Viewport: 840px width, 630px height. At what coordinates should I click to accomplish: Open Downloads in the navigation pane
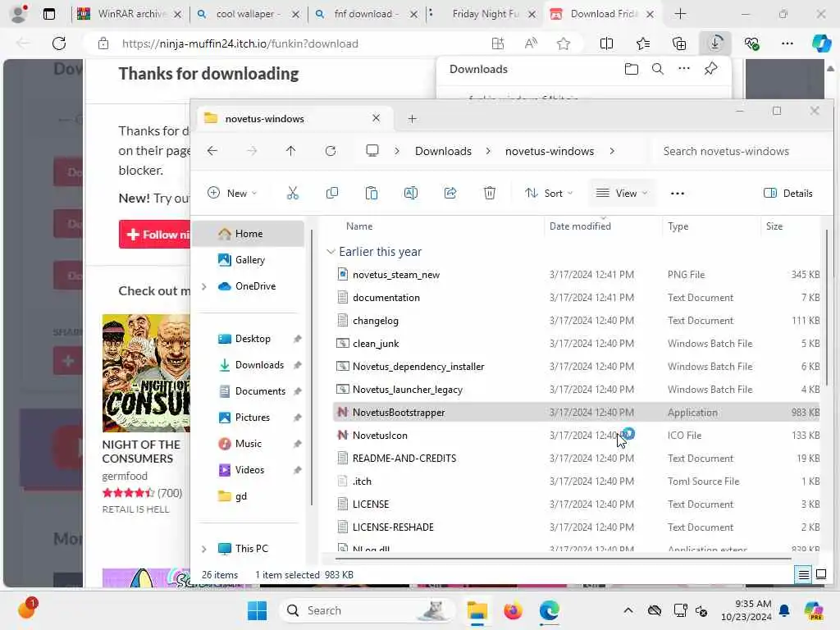pos(259,365)
